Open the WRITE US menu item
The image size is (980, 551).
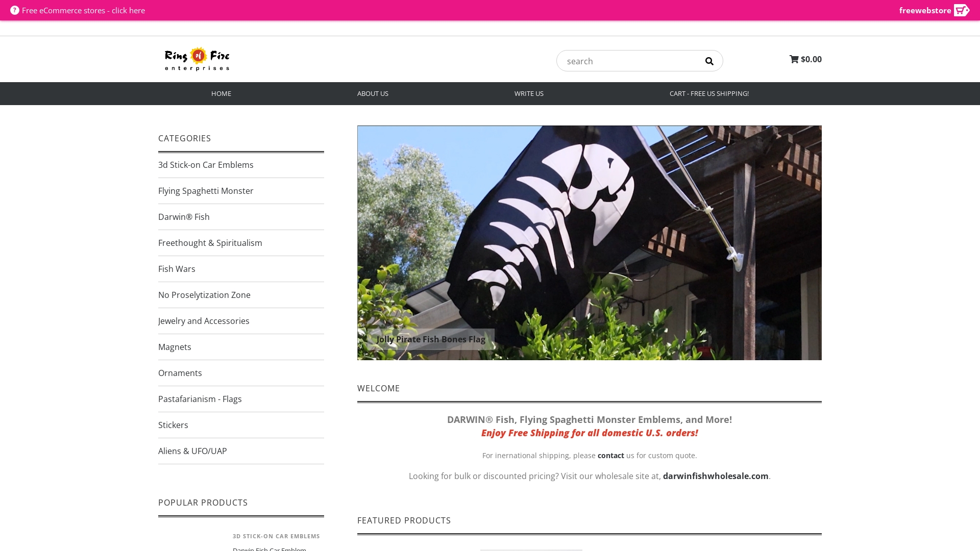(529, 93)
